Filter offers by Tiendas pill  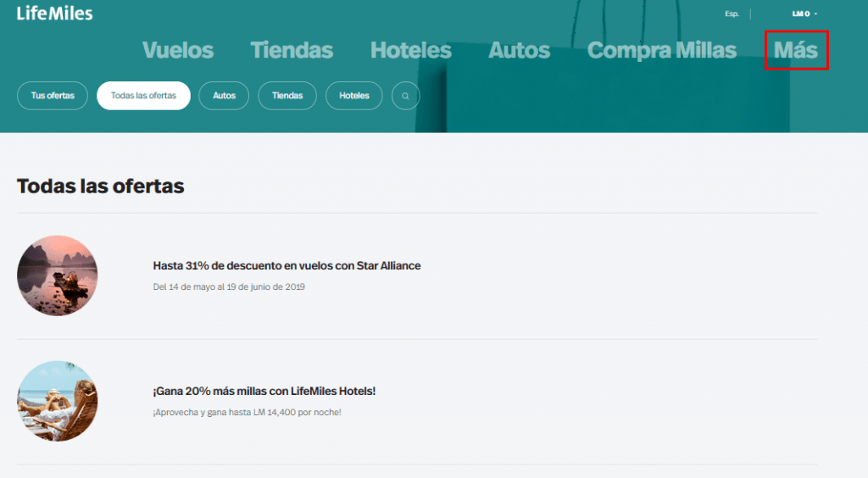pyautogui.click(x=287, y=96)
